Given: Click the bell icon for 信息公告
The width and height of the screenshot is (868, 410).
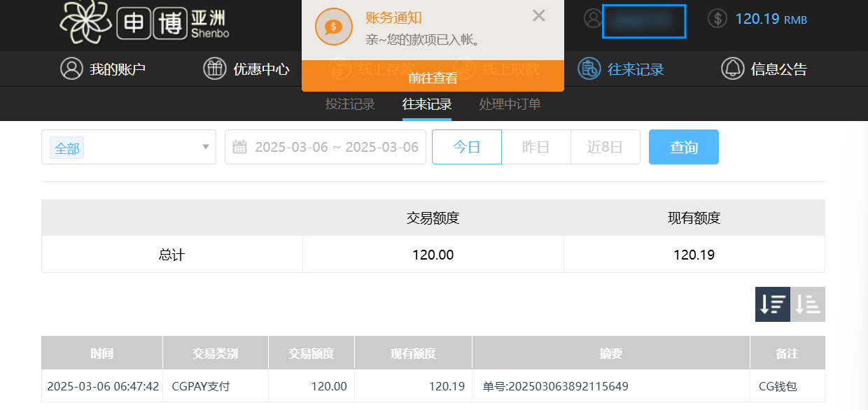Looking at the screenshot, I should (x=732, y=69).
